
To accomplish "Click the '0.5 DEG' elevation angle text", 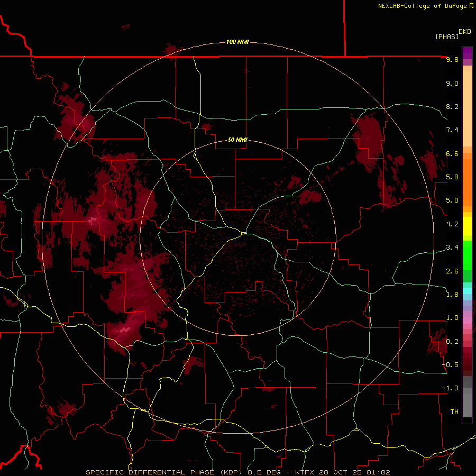I will tap(266, 472).
